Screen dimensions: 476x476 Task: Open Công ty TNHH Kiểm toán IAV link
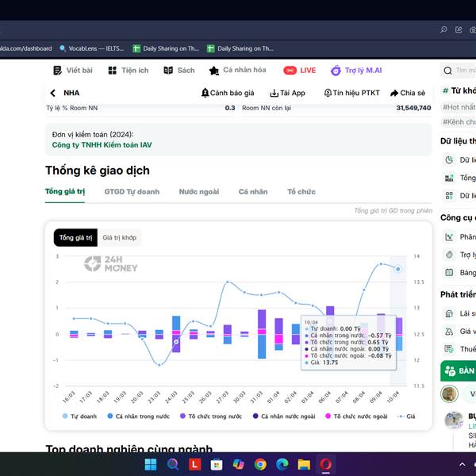click(102, 145)
